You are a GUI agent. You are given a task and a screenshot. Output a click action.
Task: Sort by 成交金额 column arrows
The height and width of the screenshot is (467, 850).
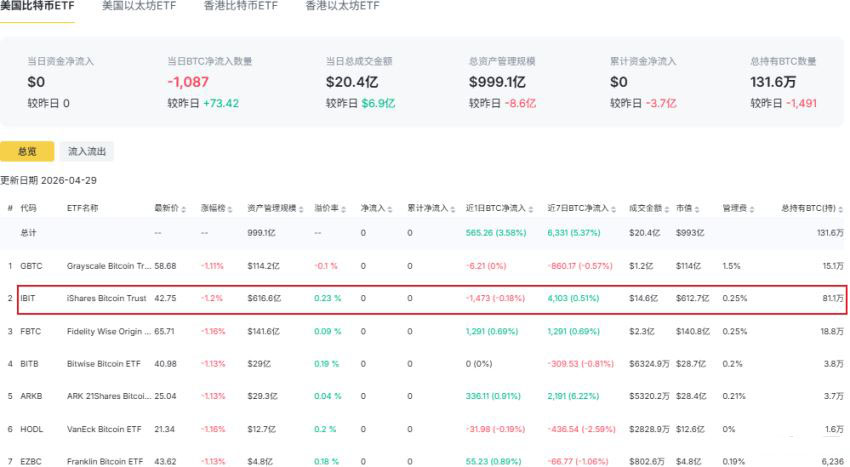(x=666, y=209)
